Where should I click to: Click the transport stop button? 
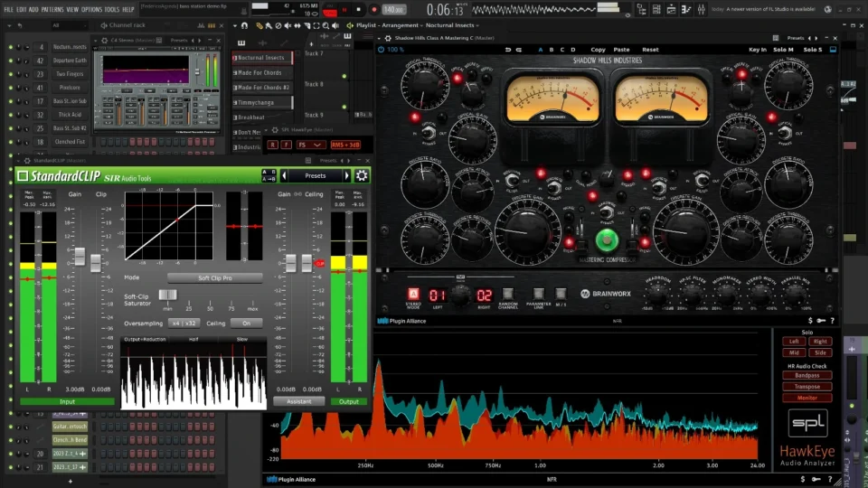[358, 9]
